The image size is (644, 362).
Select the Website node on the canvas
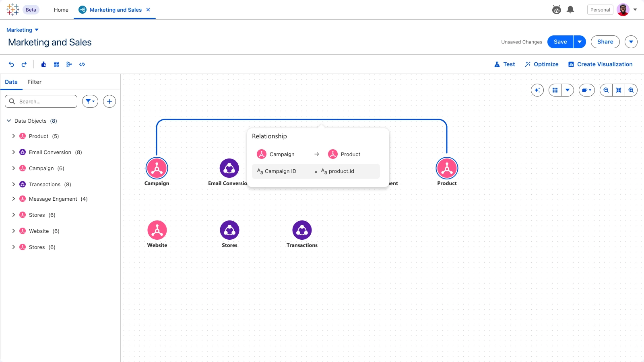[157, 230]
